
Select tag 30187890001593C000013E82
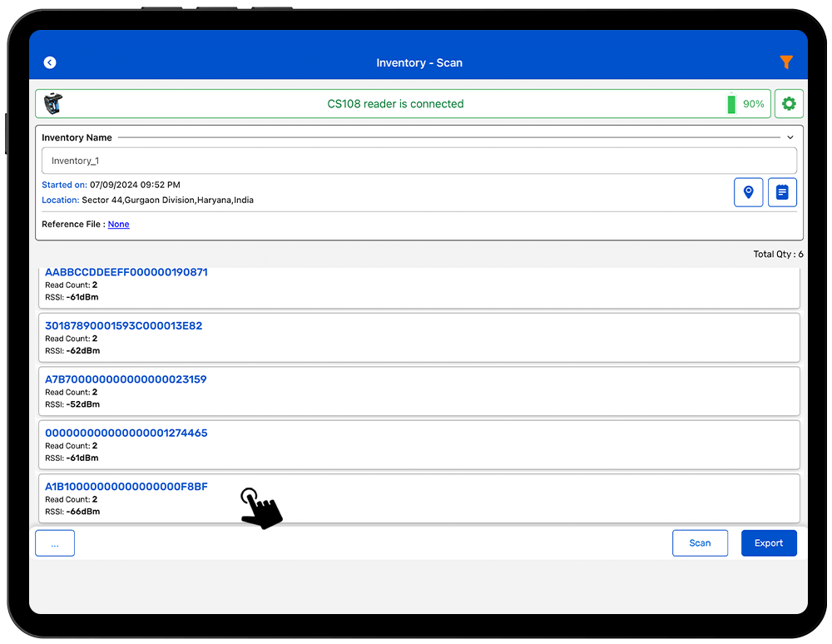tap(123, 326)
